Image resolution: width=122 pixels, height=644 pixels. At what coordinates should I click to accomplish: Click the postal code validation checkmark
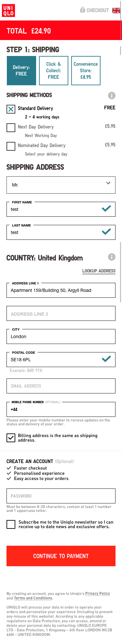pyautogui.click(x=106, y=359)
